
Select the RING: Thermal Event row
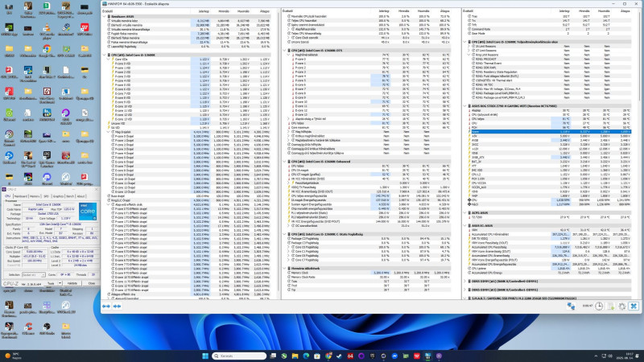551,64
